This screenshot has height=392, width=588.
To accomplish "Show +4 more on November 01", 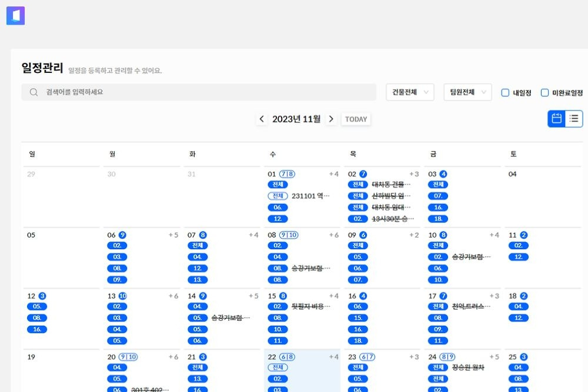I will click(x=334, y=174).
